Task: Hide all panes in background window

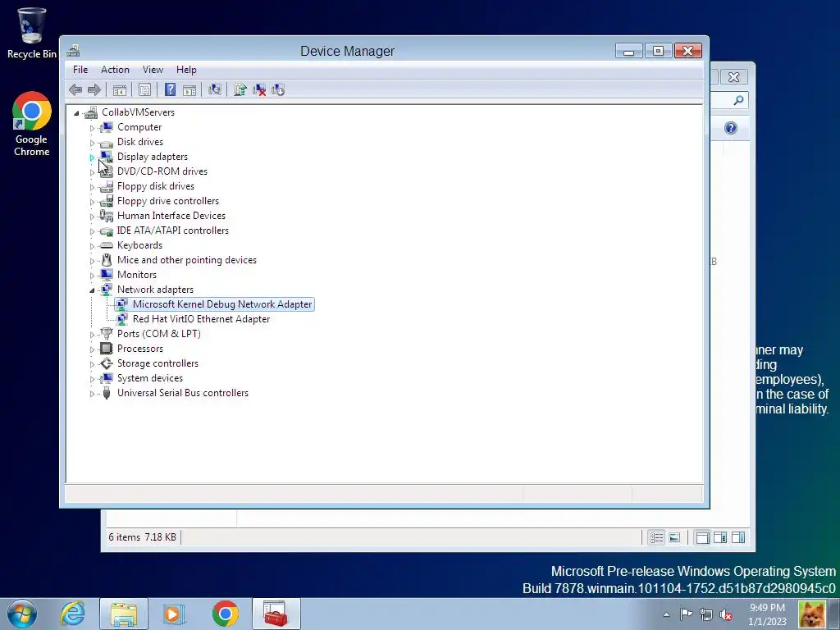Action: click(702, 537)
